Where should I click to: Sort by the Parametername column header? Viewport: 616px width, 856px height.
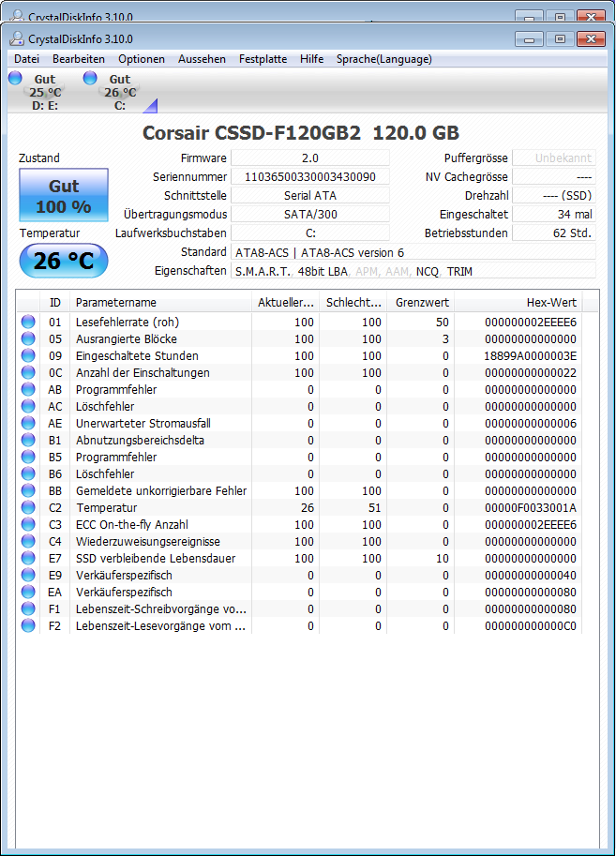pos(160,302)
